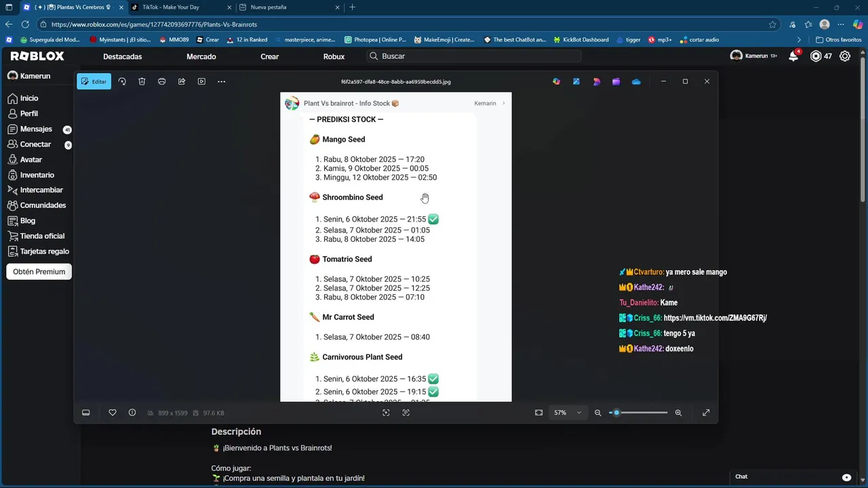Mark image as favorite with heart icon
This screenshot has height=488, width=868.
click(113, 413)
